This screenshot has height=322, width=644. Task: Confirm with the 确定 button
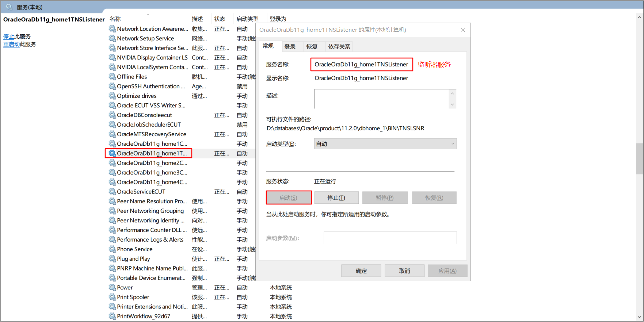tap(361, 271)
